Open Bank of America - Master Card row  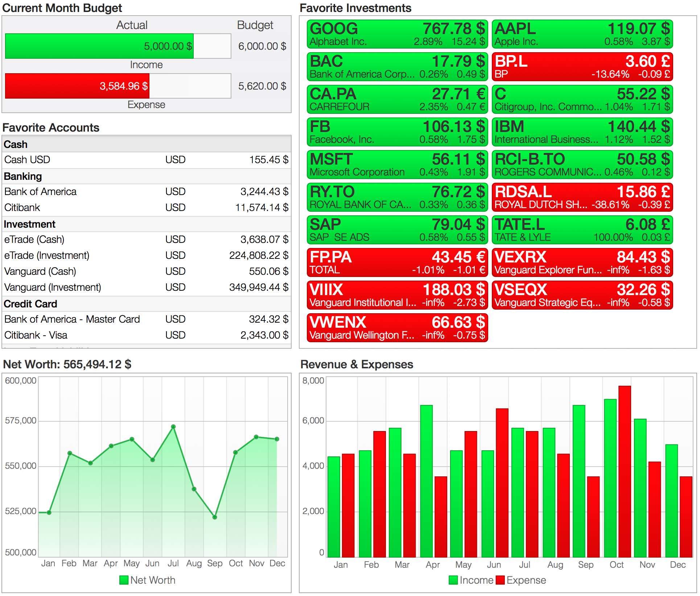tap(147, 319)
